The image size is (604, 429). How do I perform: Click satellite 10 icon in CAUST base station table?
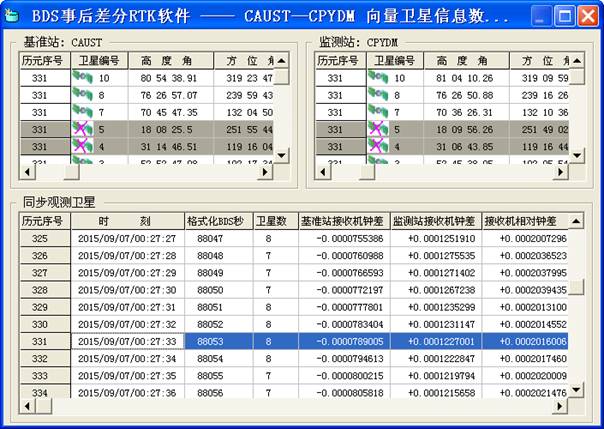pos(81,78)
